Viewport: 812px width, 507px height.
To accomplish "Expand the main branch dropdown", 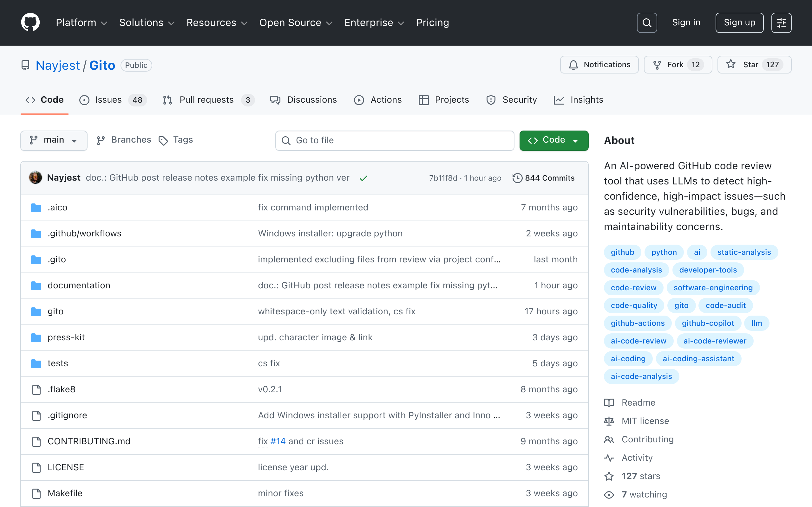I will pyautogui.click(x=54, y=140).
